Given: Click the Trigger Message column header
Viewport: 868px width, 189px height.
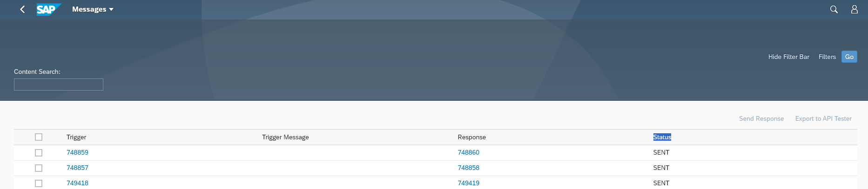Looking at the screenshot, I should [285, 137].
